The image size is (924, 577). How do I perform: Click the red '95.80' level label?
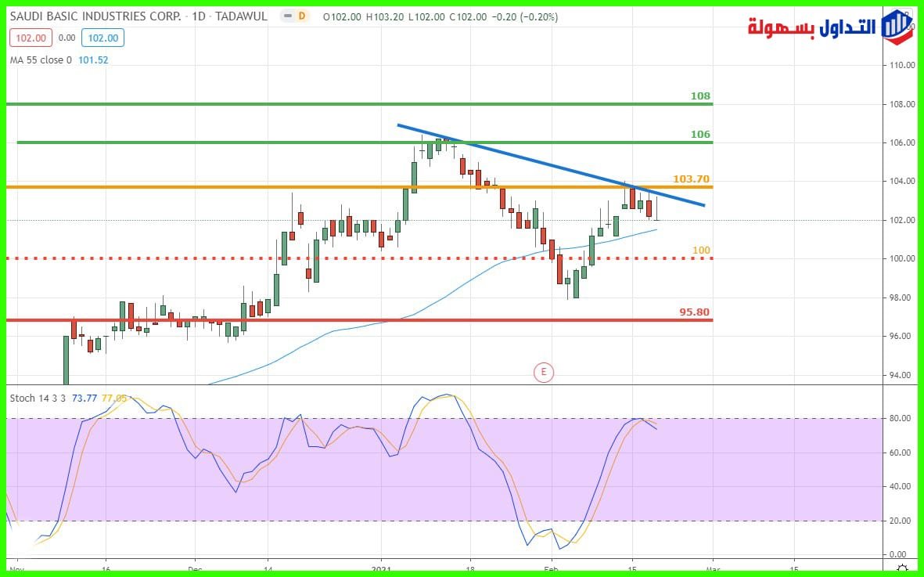694,312
